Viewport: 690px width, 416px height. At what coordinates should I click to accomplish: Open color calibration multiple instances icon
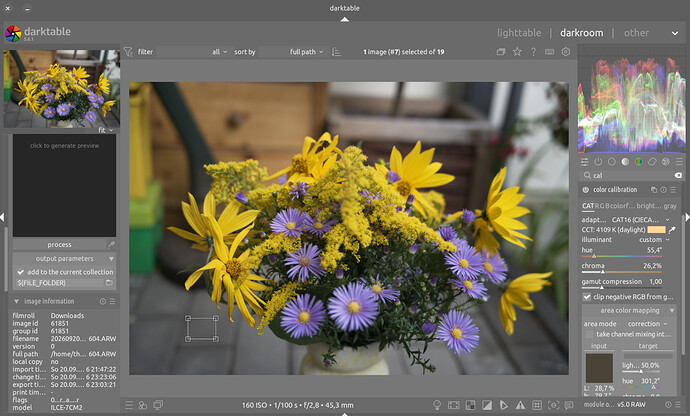[654, 190]
